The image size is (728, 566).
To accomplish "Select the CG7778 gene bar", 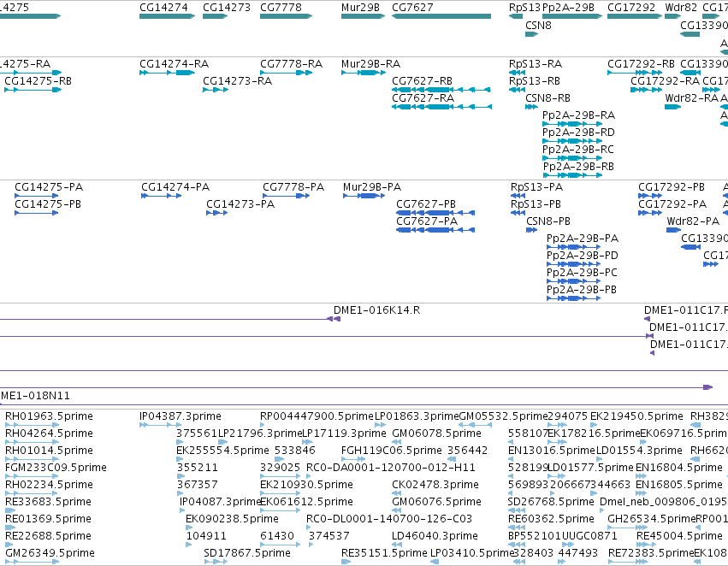I will coord(286,16).
